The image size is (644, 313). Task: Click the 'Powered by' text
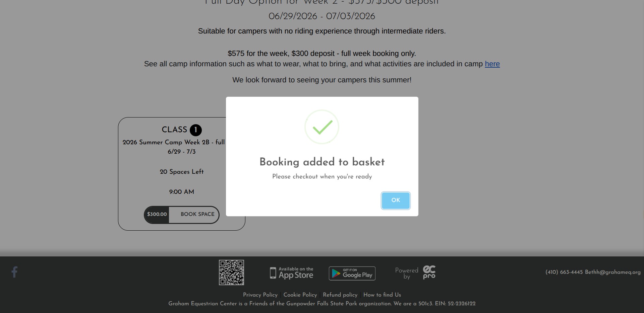pyautogui.click(x=407, y=273)
